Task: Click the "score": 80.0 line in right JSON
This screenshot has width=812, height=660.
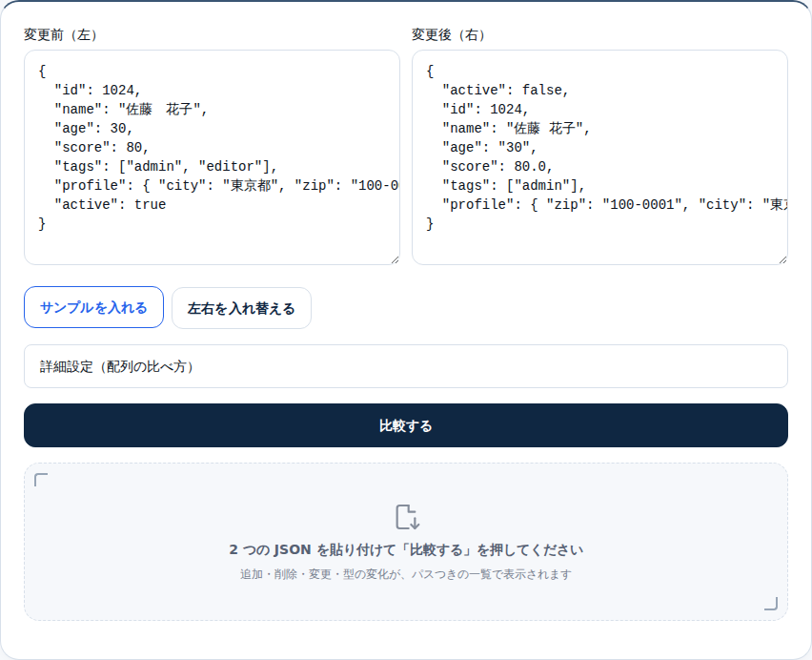Action: click(497, 166)
